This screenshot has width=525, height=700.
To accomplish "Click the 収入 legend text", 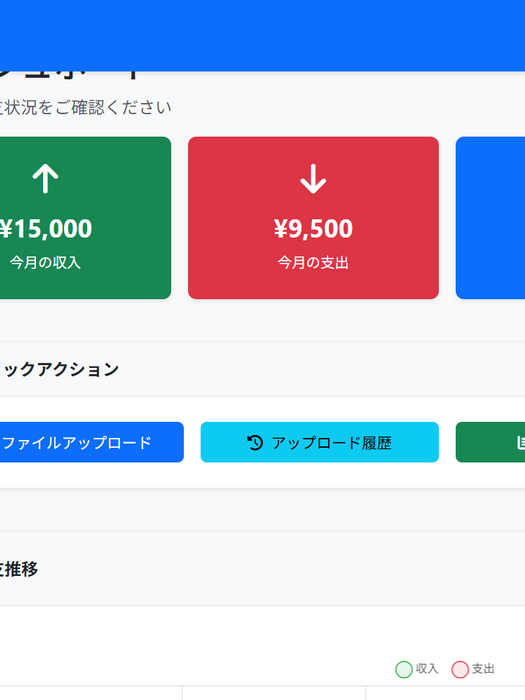I will [427, 669].
